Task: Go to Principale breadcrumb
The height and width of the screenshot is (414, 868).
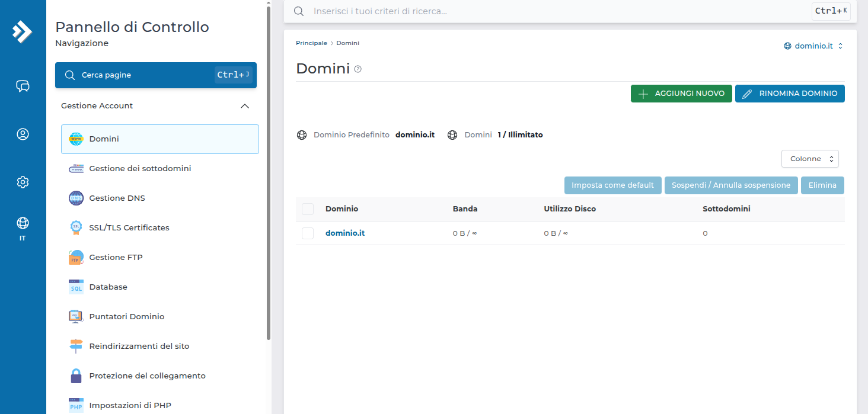Action: 311,43
